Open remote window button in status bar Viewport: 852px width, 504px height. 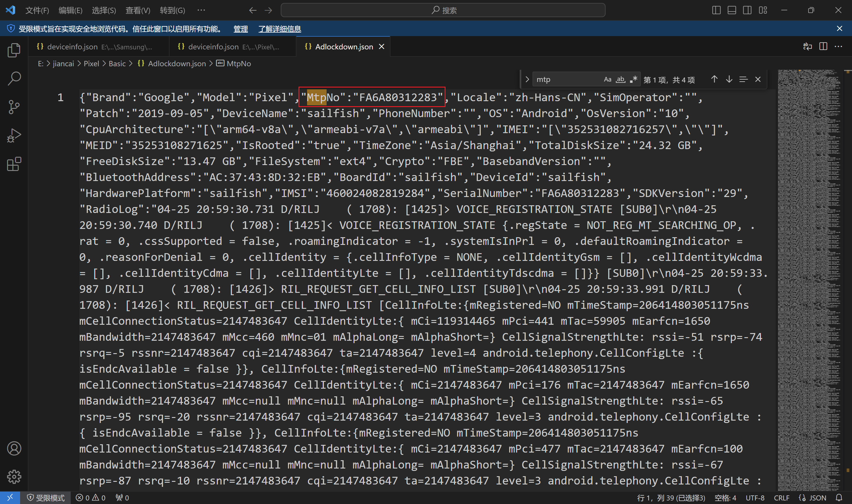point(10,497)
